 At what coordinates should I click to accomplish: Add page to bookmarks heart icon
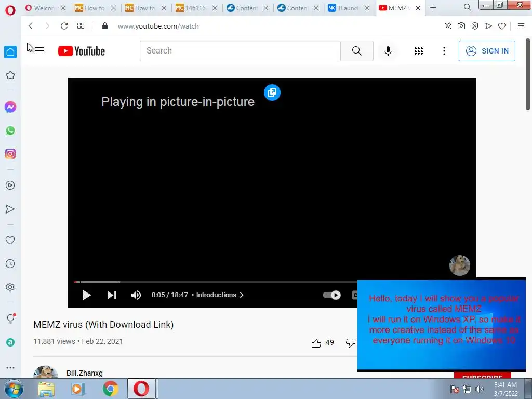[502, 26]
